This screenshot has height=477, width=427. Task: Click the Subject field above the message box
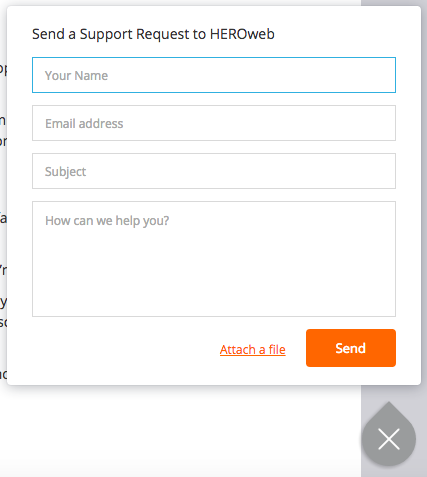[214, 171]
